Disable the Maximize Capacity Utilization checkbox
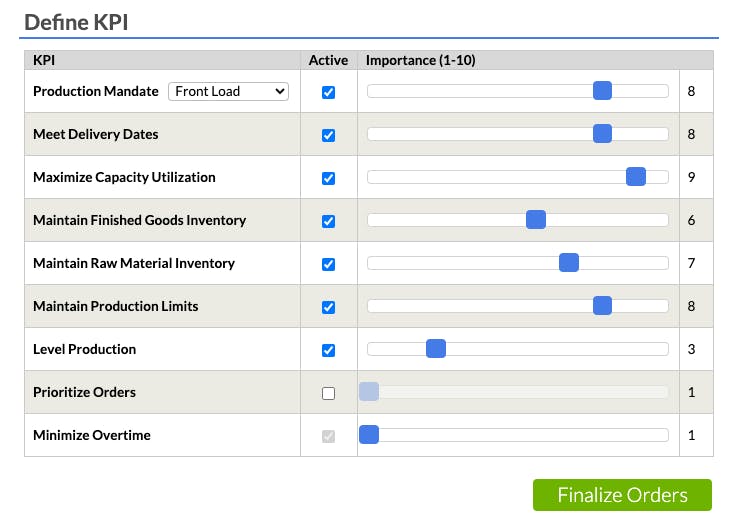Viewport: 741px width, 532px height. (x=328, y=178)
